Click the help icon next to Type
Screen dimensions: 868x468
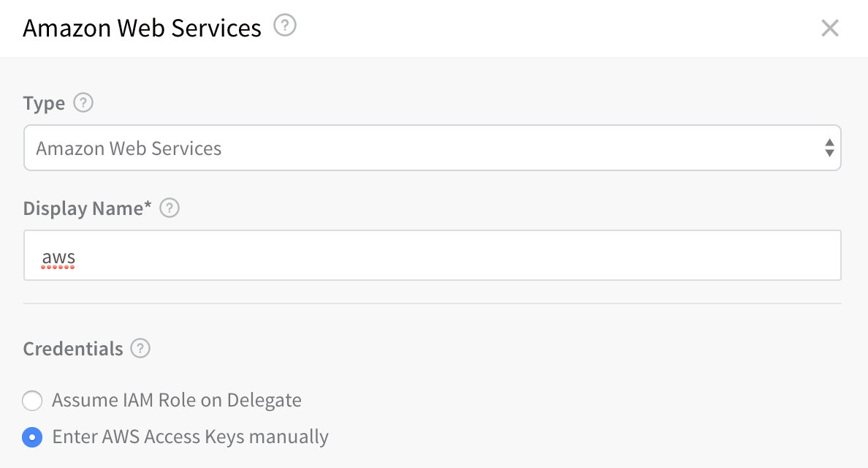83,102
